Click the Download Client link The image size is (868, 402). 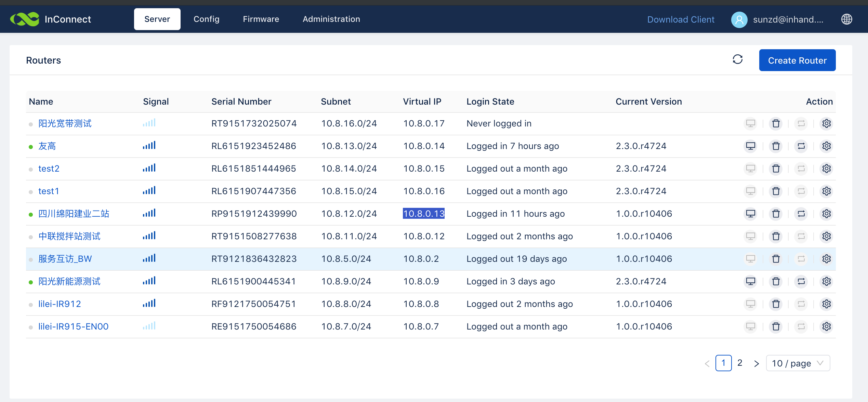[681, 19]
